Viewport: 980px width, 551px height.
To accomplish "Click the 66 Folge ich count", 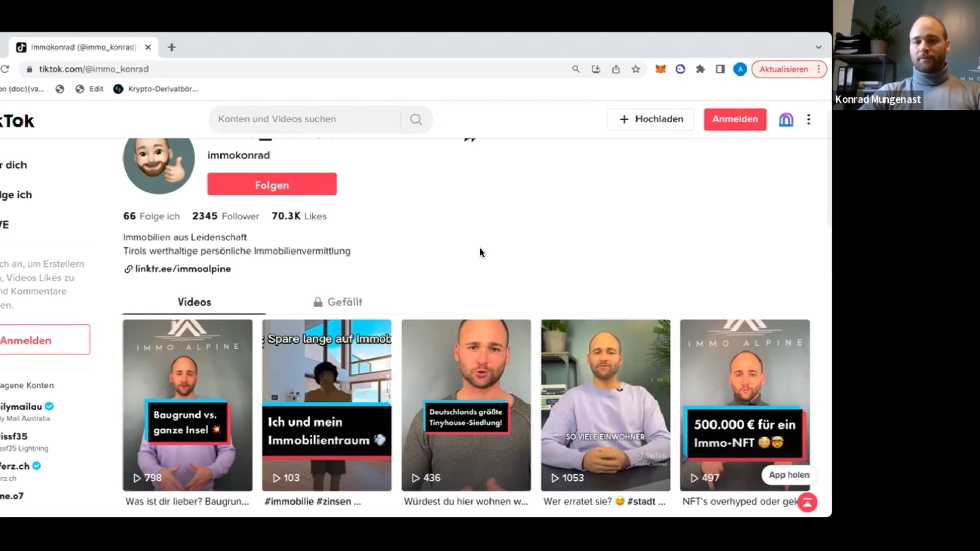I will click(x=151, y=216).
